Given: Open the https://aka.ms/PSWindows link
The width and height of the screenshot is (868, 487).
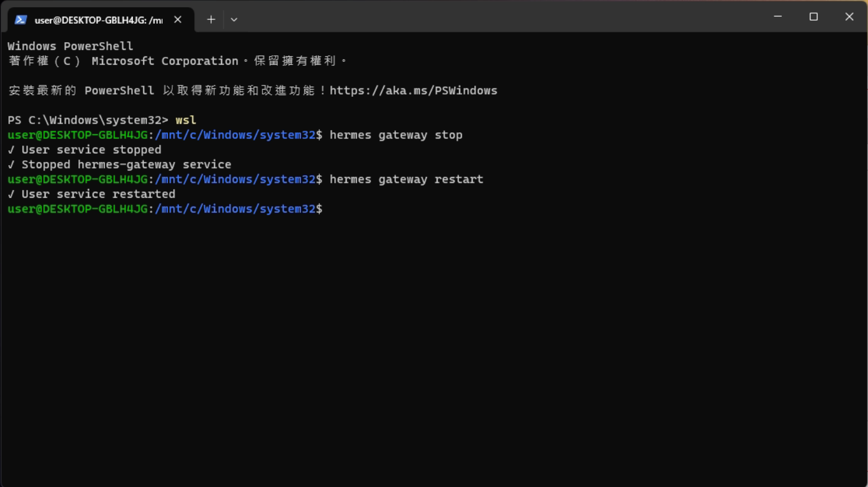Looking at the screenshot, I should click(x=413, y=90).
